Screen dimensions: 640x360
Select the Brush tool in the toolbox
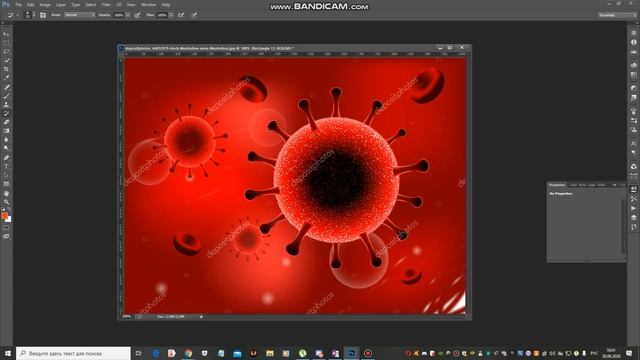click(x=6, y=96)
